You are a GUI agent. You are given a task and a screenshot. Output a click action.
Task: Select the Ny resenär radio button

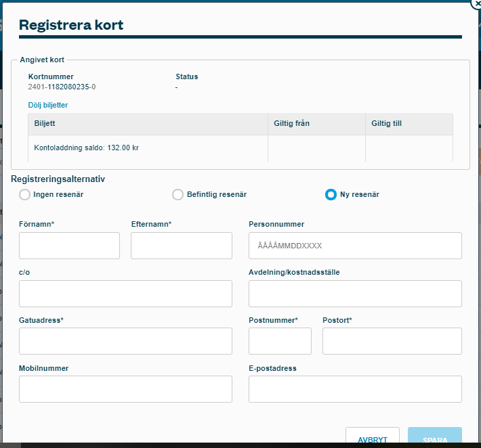click(x=331, y=195)
